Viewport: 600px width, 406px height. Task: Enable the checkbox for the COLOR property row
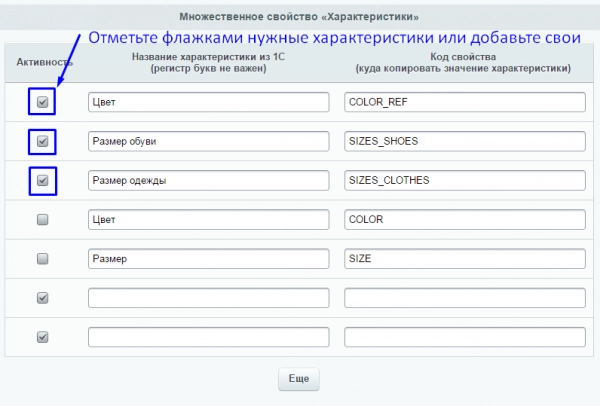point(42,219)
